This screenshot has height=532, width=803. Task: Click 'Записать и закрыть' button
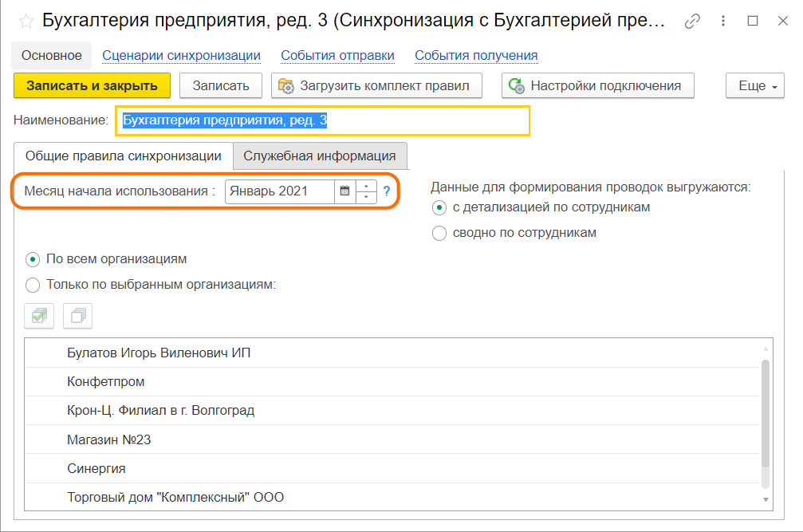coord(93,85)
